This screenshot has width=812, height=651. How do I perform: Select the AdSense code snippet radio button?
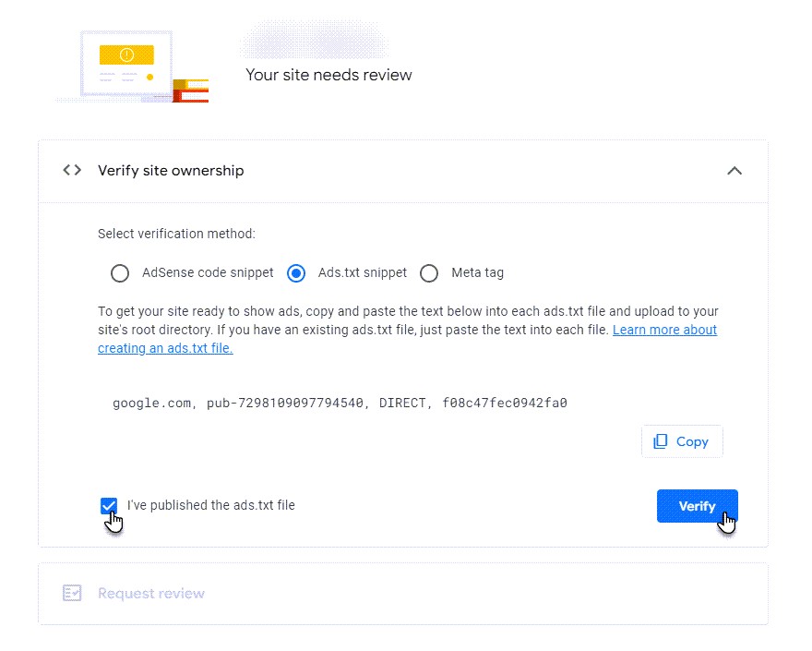[120, 273]
